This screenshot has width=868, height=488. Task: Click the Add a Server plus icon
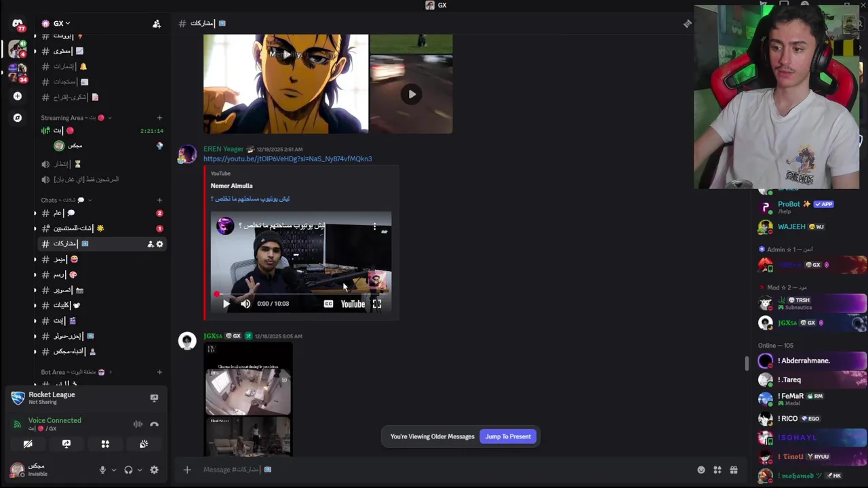pos(18,96)
